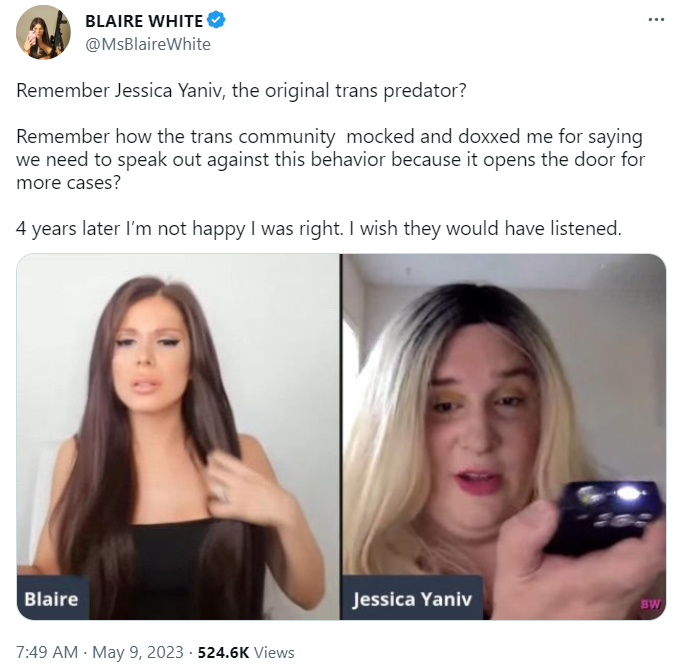Click the glowing device held in the right frame

coord(606,516)
